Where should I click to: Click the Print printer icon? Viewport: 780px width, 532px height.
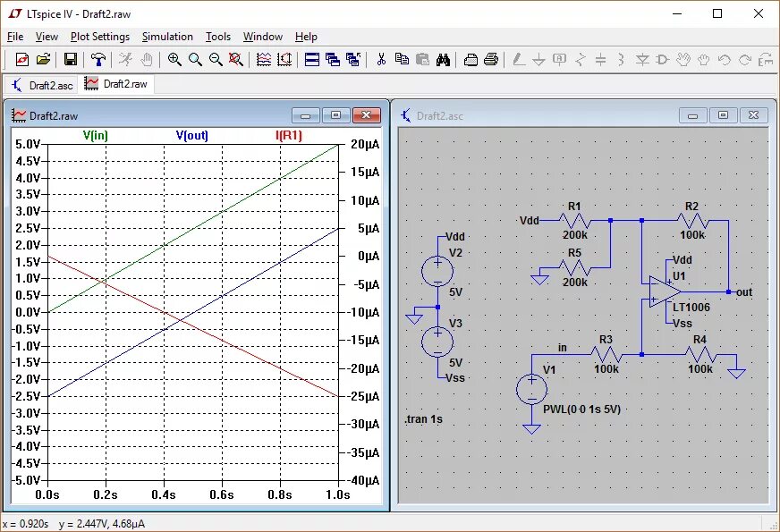[491, 60]
